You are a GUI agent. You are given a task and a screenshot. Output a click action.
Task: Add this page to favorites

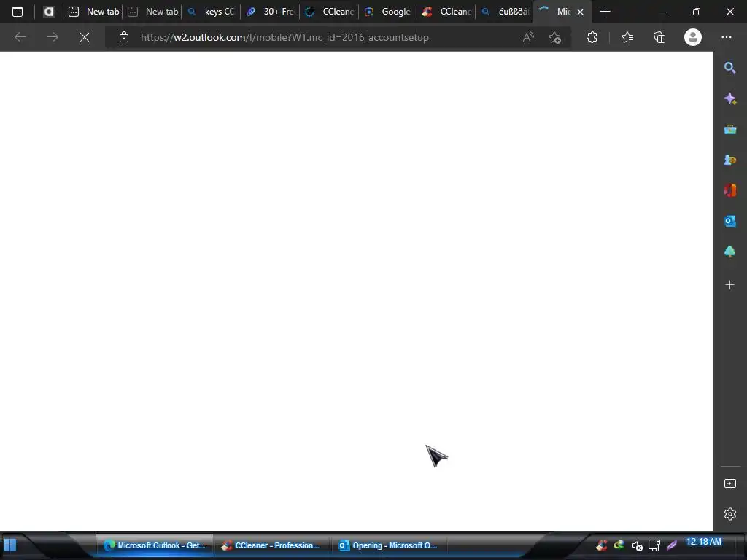click(x=554, y=37)
